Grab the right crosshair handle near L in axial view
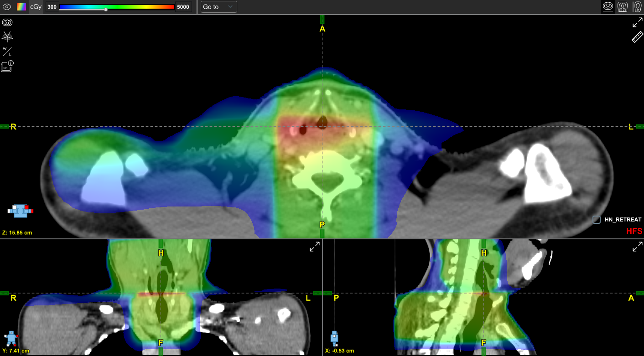644x356 pixels. tap(639, 126)
